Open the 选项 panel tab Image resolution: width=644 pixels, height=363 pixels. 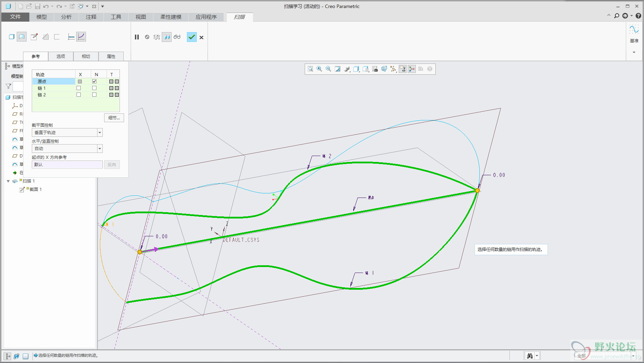click(x=61, y=56)
